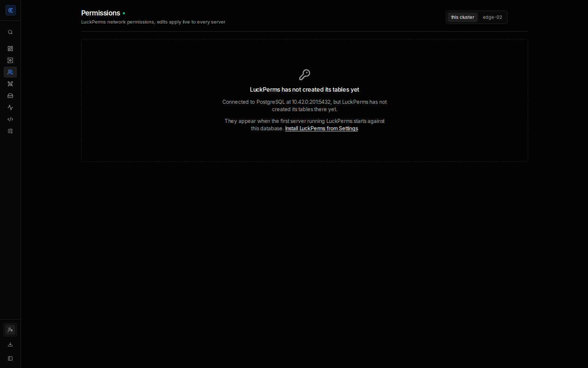The image size is (588, 368).
Task: Select the 'this cluster' tab
Action: click(463, 17)
